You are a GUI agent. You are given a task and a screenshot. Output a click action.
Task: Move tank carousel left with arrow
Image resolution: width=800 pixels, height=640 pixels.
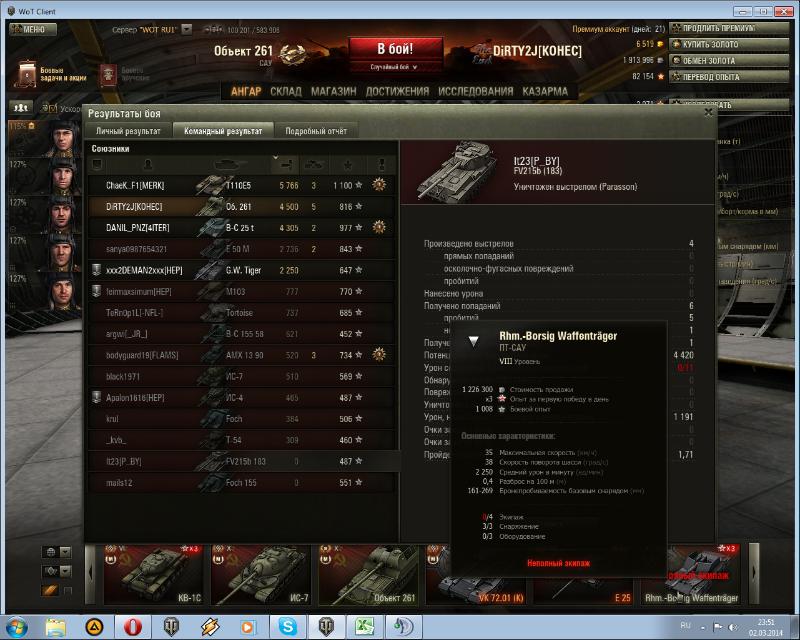(x=90, y=573)
